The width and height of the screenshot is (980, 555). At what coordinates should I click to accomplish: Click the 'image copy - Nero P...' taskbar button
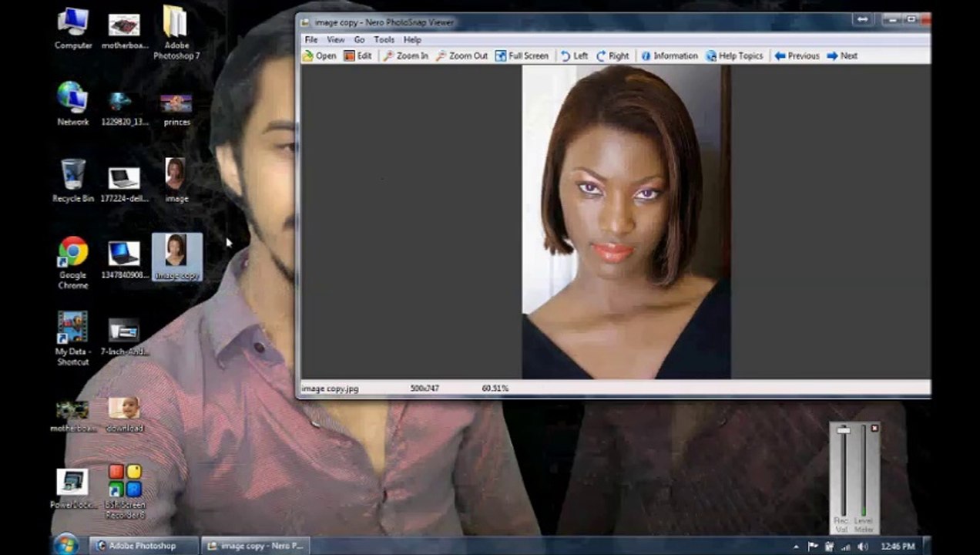tap(257, 546)
